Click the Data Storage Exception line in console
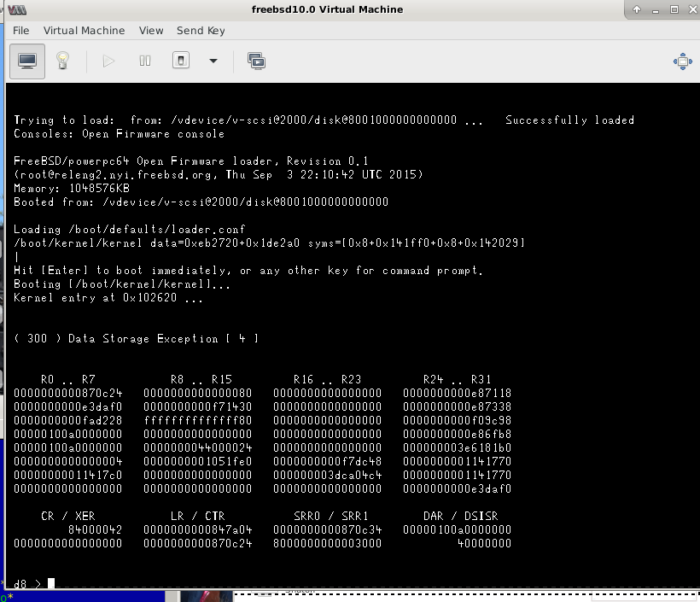The width and height of the screenshot is (700, 602). coord(137,339)
